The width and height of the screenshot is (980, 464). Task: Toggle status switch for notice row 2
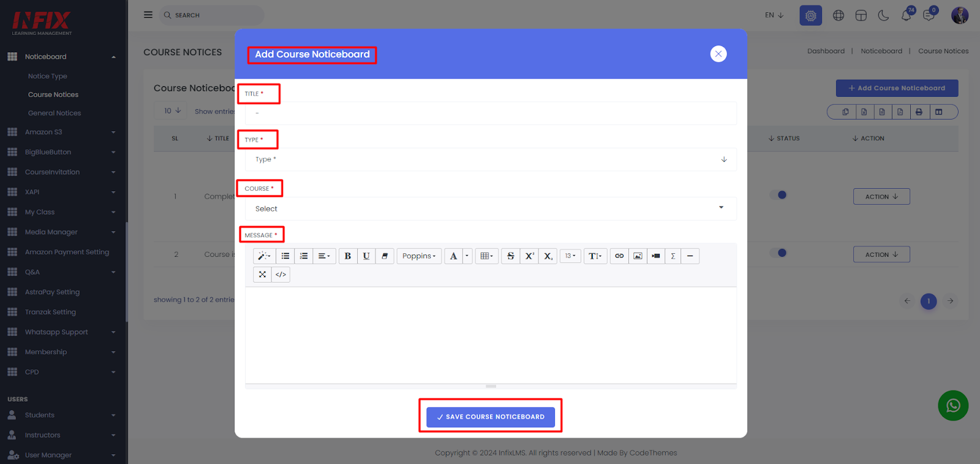tap(778, 253)
